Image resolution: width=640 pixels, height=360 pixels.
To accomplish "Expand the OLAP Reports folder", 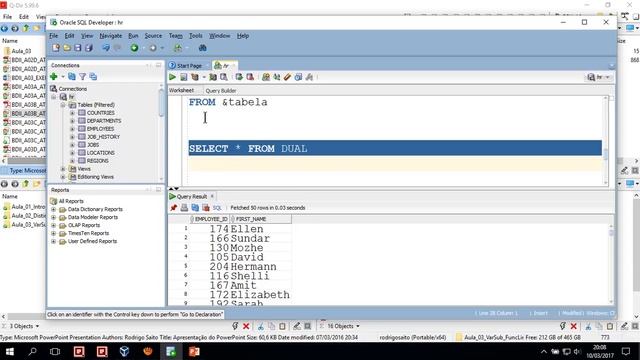I will click(53, 225).
